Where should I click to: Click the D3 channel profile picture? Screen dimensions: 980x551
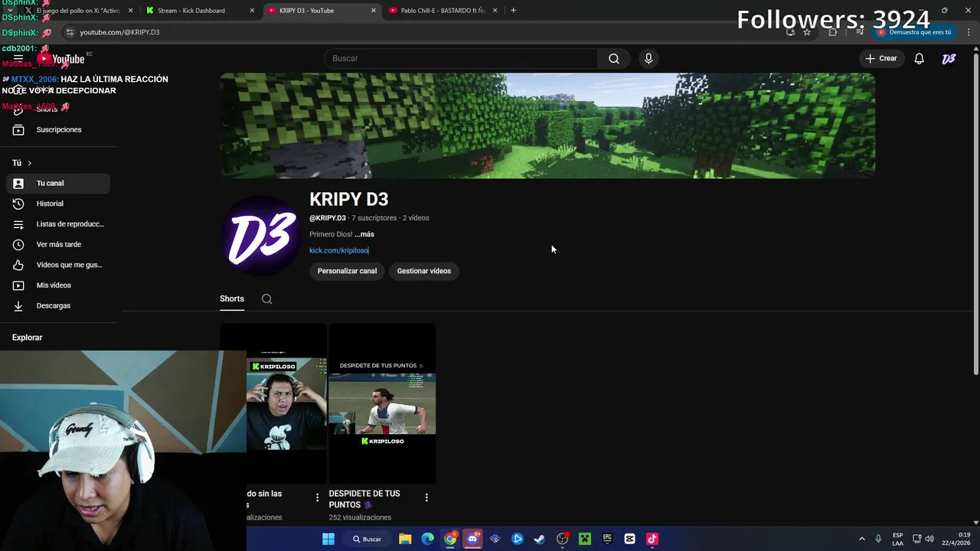(260, 236)
